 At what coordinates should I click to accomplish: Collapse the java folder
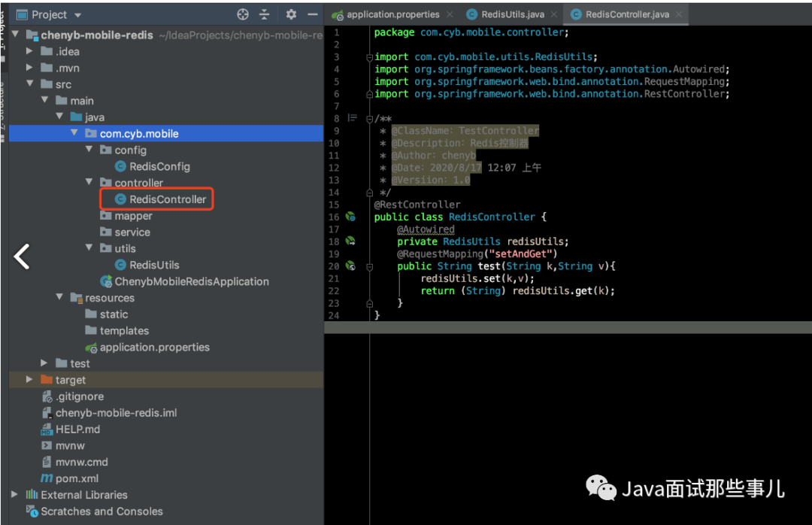point(59,117)
